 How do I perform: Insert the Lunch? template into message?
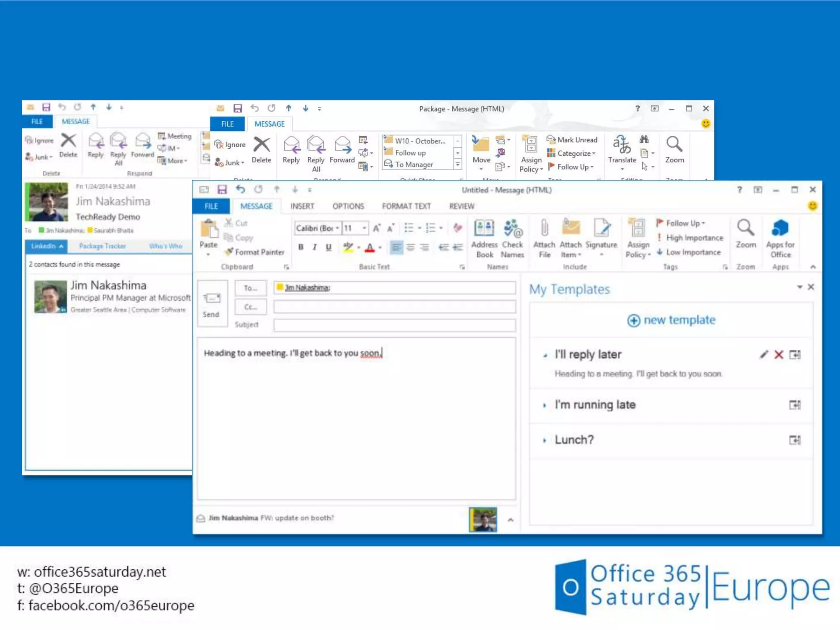click(794, 440)
